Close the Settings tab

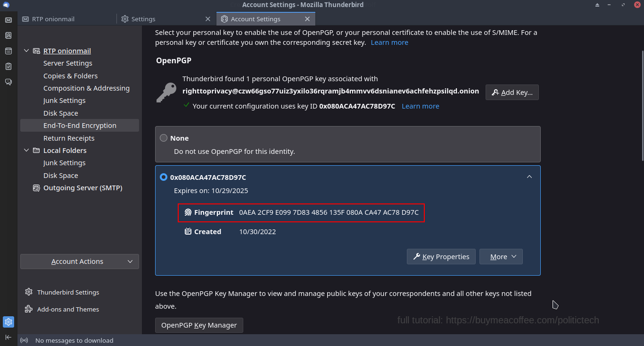(x=208, y=19)
